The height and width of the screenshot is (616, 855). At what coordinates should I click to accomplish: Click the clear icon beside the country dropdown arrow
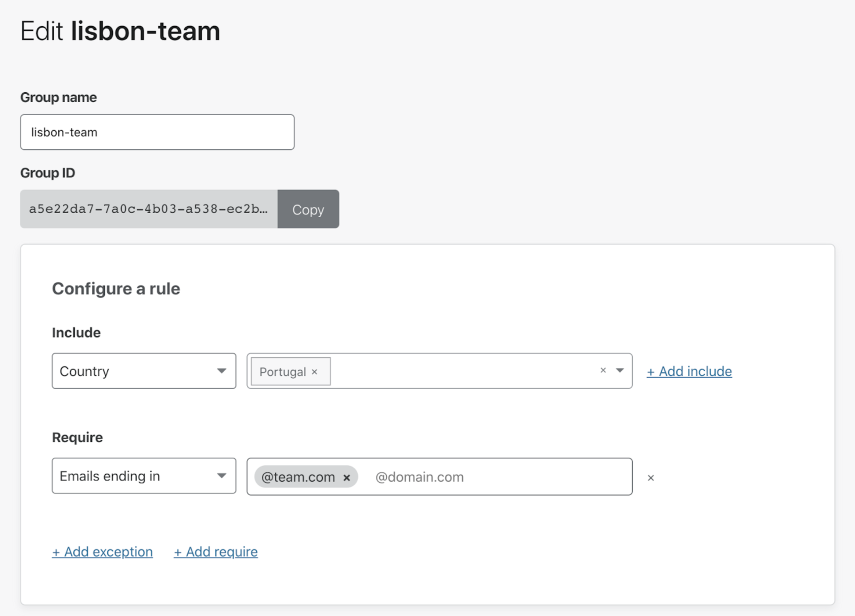point(602,370)
